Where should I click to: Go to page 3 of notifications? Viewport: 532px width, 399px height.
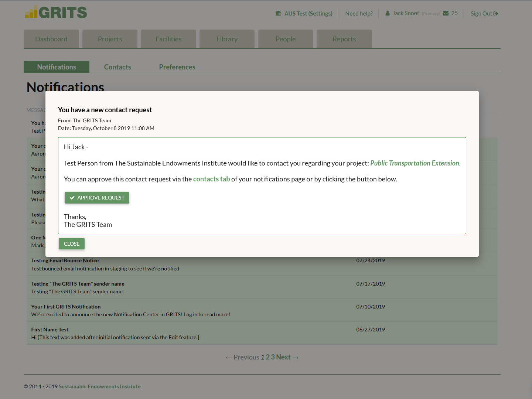pyautogui.click(x=273, y=357)
